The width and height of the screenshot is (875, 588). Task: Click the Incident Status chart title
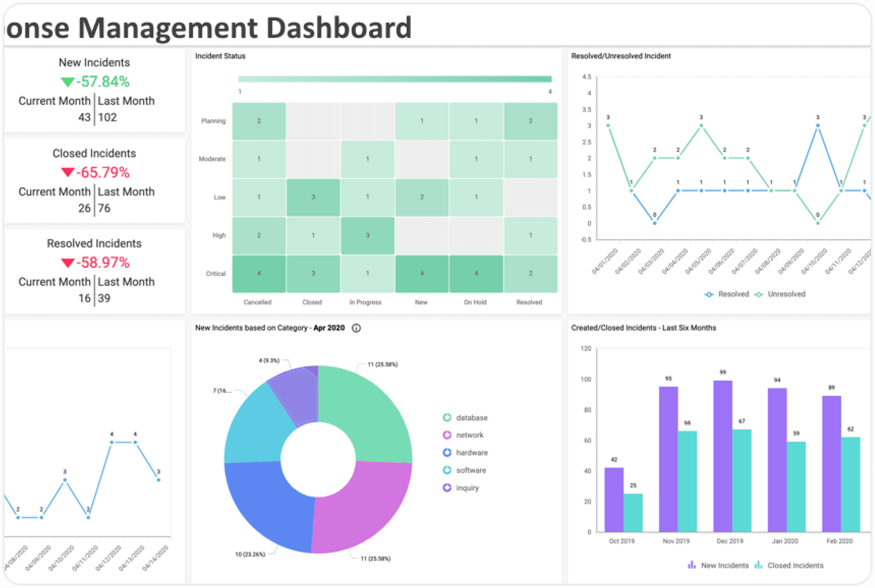point(220,56)
